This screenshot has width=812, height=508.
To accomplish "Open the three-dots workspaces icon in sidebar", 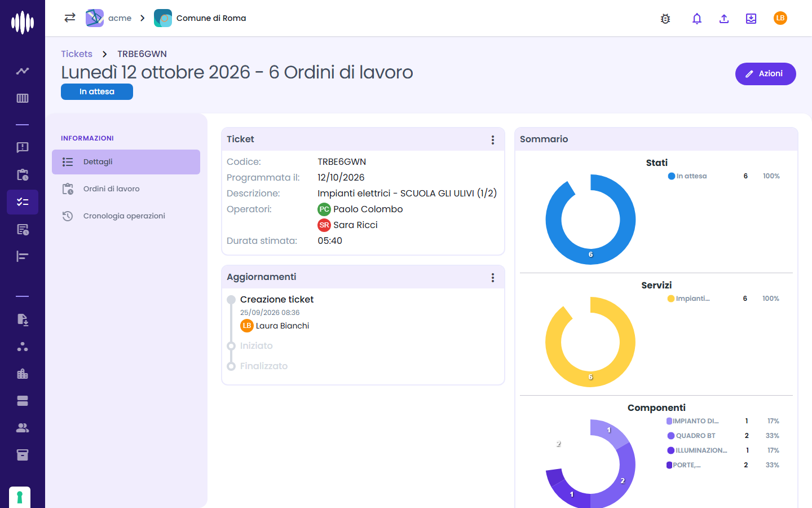I will click(23, 347).
